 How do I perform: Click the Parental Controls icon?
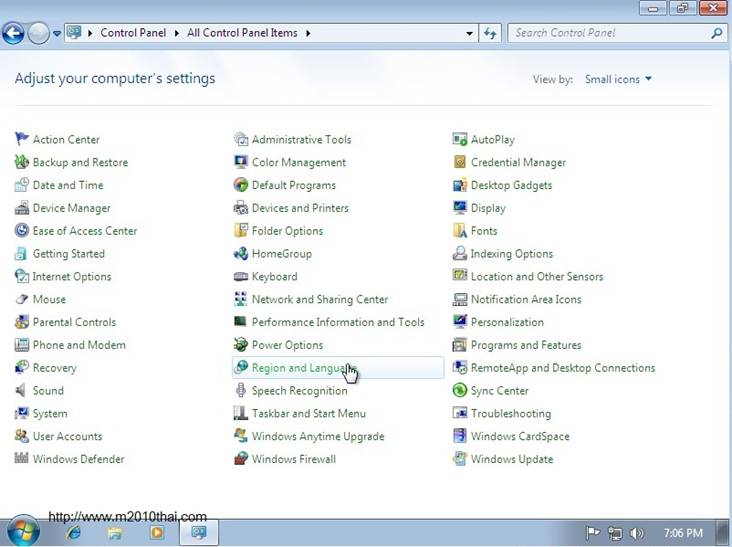21,322
